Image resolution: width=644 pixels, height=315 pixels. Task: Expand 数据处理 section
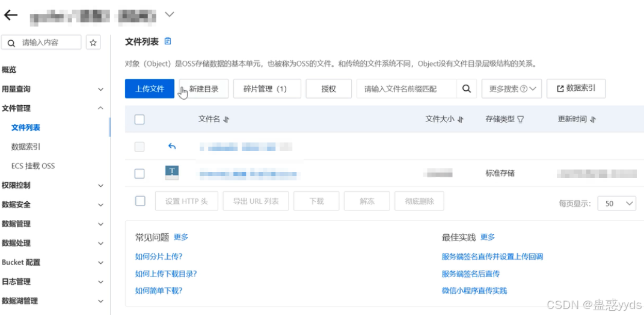click(x=100, y=243)
